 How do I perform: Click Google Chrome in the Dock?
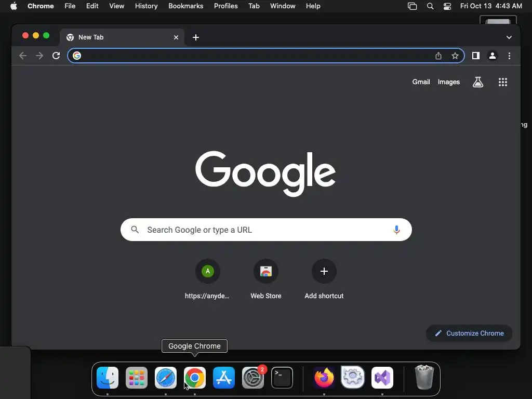[x=195, y=378]
